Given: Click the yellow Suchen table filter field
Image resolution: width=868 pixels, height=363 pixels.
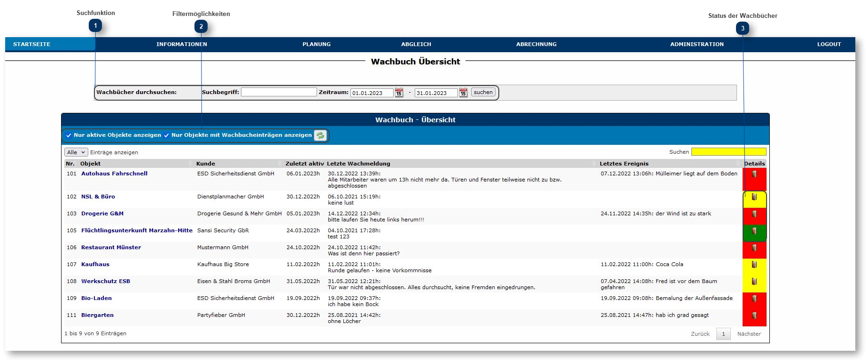Looking at the screenshot, I should pyautogui.click(x=729, y=152).
